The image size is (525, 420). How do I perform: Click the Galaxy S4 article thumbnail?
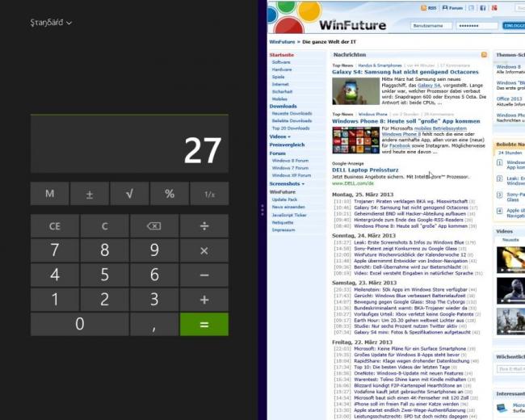(355, 91)
